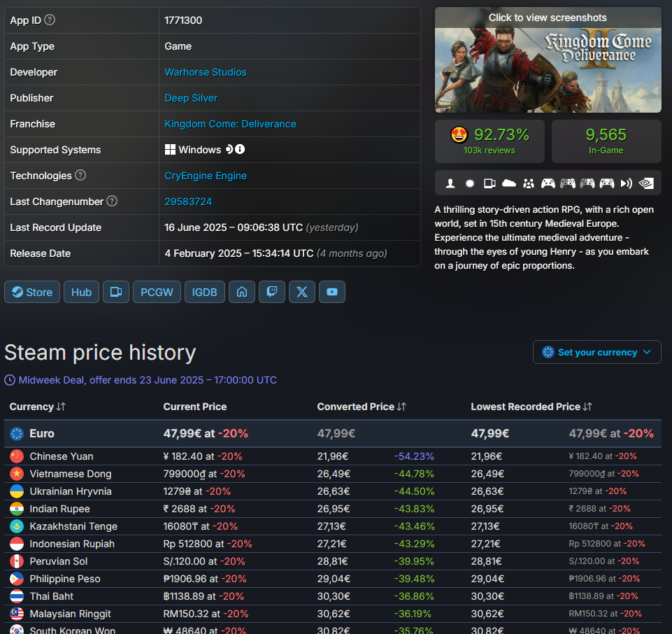Click the App ID value 1771300
Screen dimensions: 672x634
183,20
